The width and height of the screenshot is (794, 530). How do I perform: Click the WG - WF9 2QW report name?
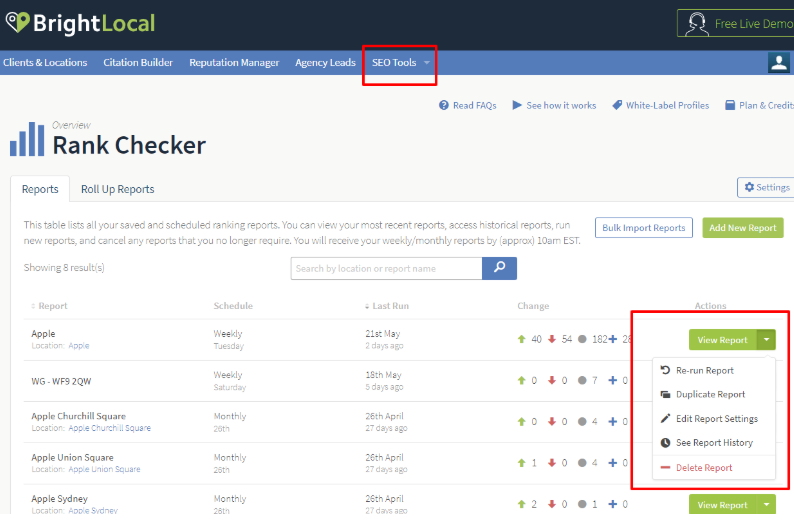(x=61, y=381)
